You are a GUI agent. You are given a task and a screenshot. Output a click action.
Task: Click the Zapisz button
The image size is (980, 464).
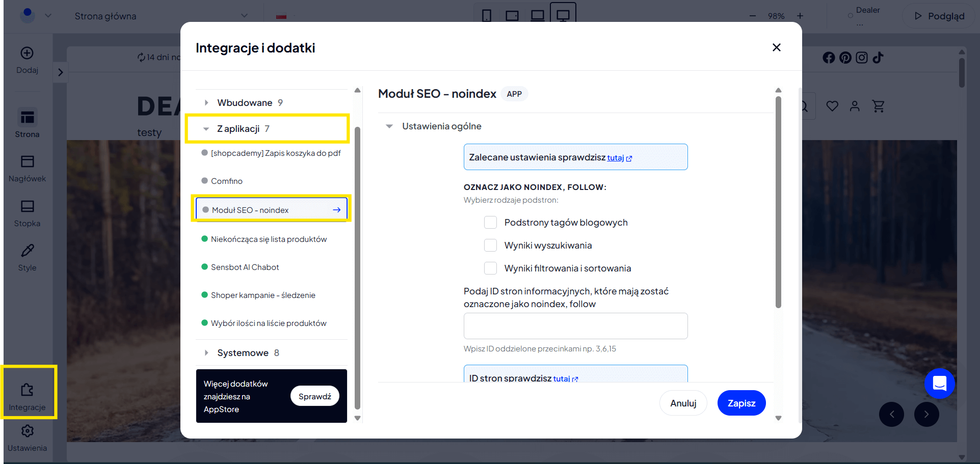741,403
